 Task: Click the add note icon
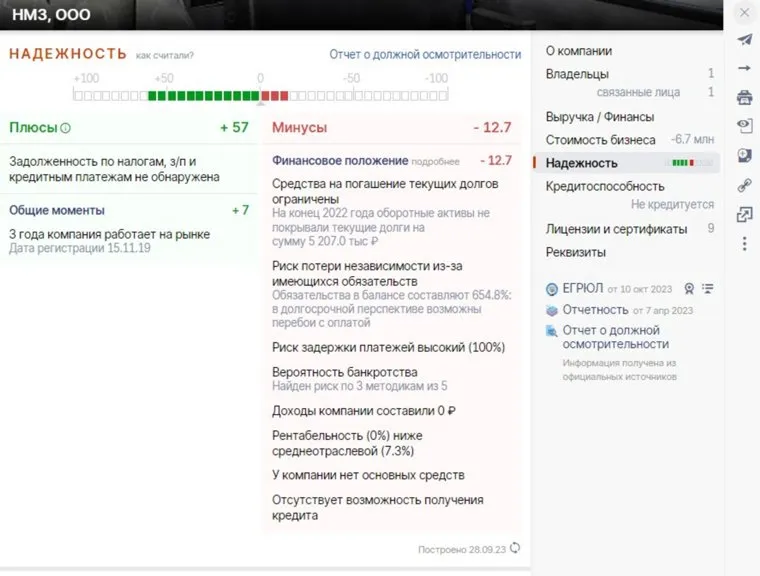tap(744, 155)
